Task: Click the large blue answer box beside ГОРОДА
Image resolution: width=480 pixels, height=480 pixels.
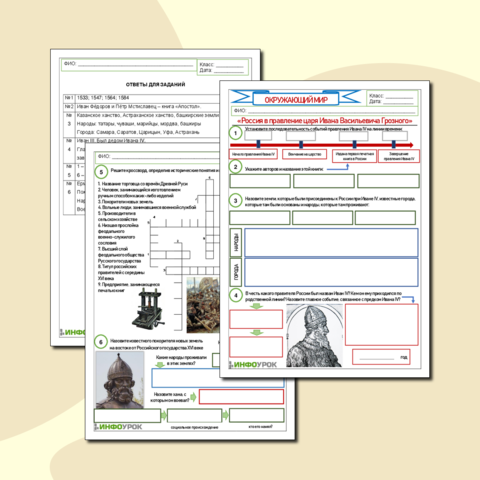Action: 331,272
